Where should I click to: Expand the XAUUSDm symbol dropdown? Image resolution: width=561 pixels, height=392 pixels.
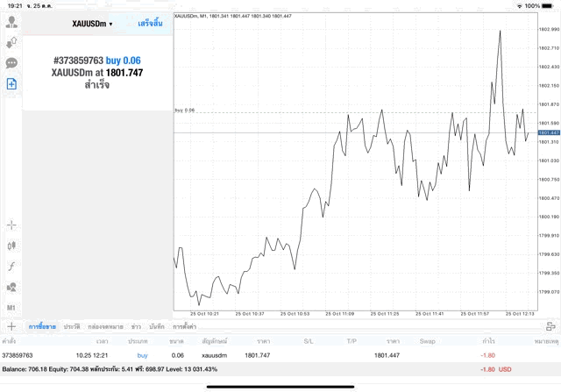pos(92,24)
